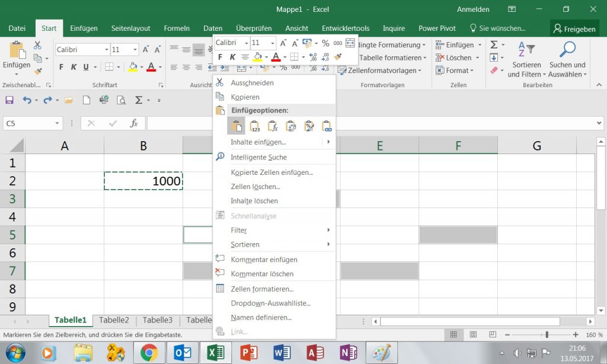Screen dimensions: 607x364
Task: Launch Word from the taskbar
Action: pos(282,352)
